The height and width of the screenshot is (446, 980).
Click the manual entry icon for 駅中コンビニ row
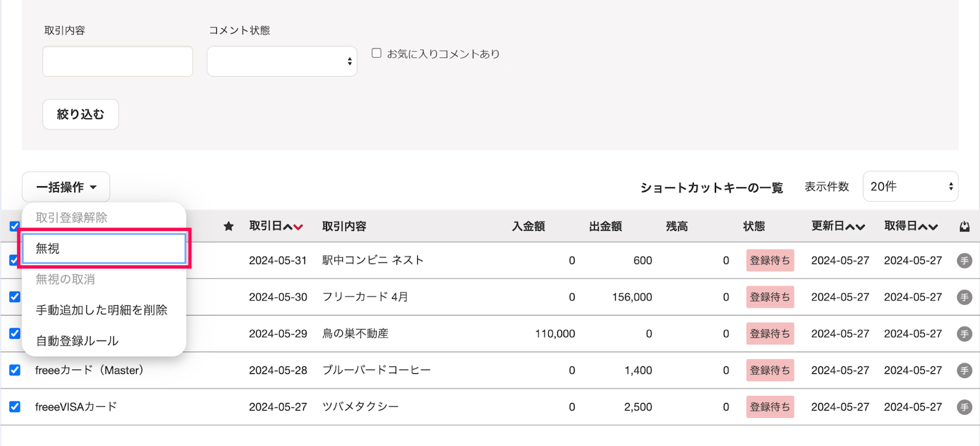(x=964, y=260)
